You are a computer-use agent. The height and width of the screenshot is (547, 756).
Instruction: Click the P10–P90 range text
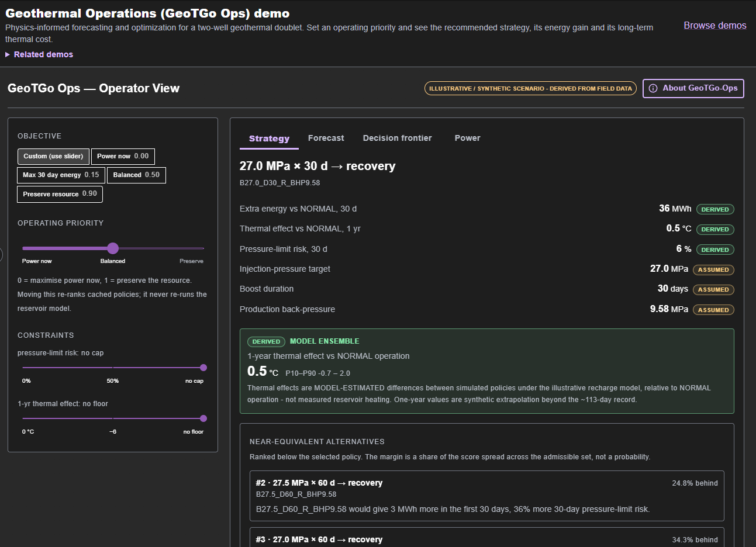(318, 373)
